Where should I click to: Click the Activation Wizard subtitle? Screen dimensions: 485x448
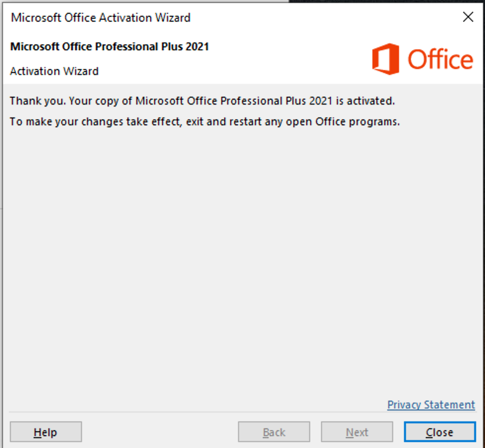pos(54,72)
